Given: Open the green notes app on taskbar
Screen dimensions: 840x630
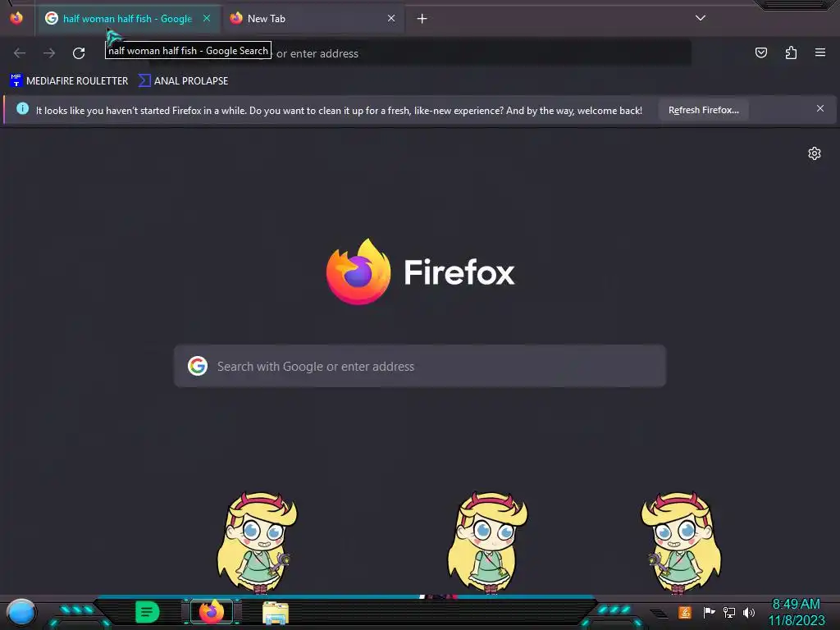Looking at the screenshot, I should tap(148, 612).
